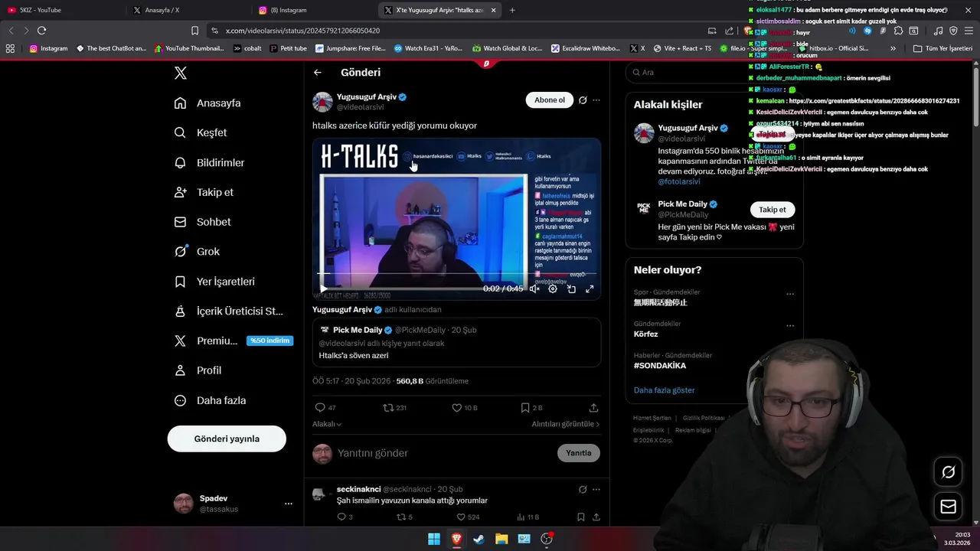Open video settings gear
The image size is (980, 551).
[x=553, y=289]
